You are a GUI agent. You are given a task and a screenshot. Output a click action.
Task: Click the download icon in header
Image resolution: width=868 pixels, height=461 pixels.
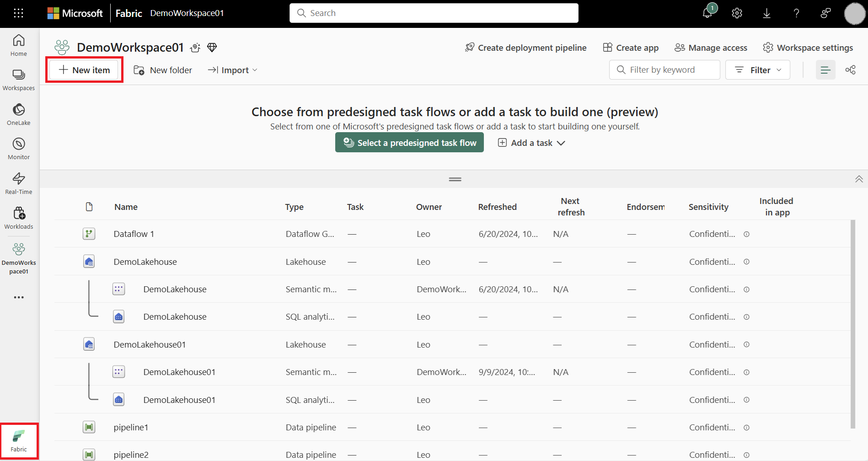766,13
